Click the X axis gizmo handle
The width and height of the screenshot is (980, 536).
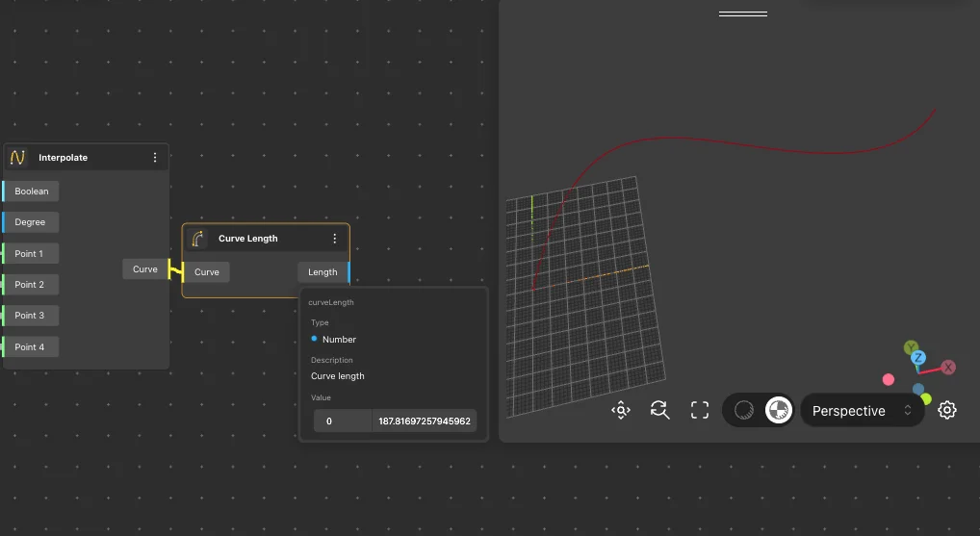[948, 367]
